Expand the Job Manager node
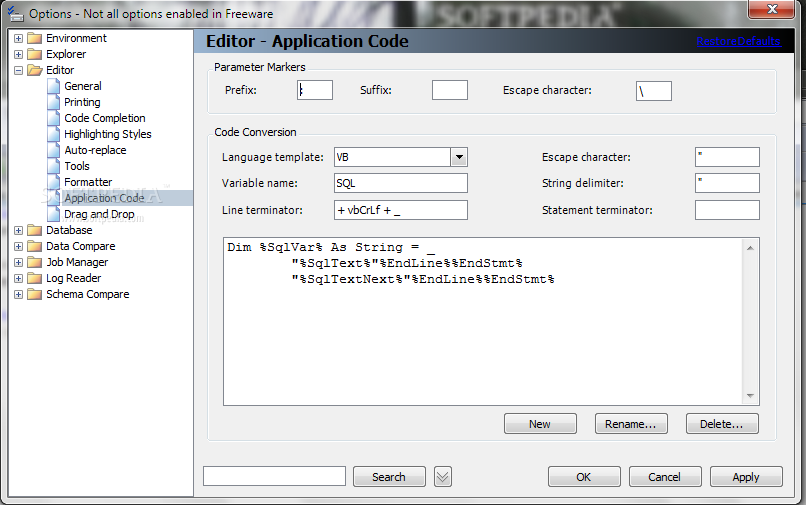Screen dimensions: 806x505 tap(19, 262)
